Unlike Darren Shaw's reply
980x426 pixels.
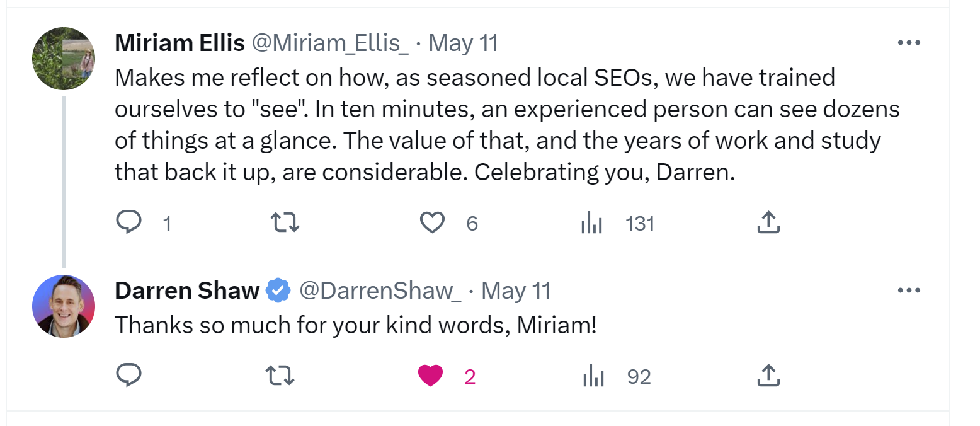[x=432, y=376]
